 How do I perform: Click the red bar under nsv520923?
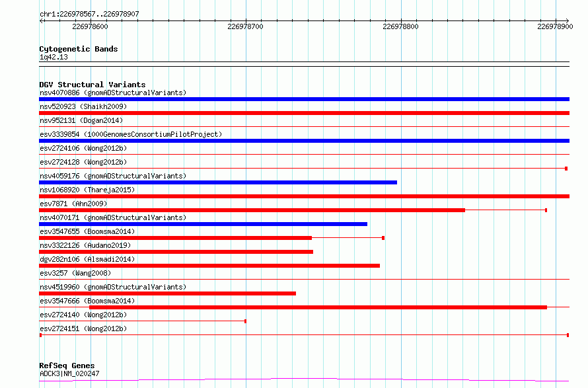pos(304,113)
